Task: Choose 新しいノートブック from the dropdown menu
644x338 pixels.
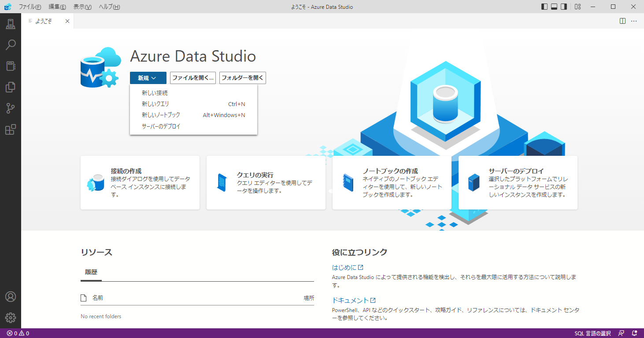Action: click(193, 115)
